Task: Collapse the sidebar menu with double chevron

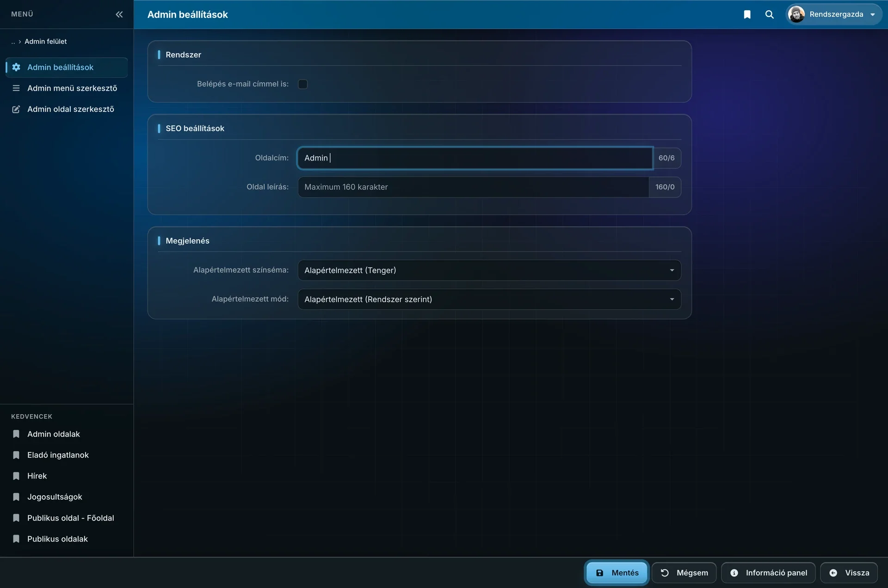Action: click(x=119, y=14)
